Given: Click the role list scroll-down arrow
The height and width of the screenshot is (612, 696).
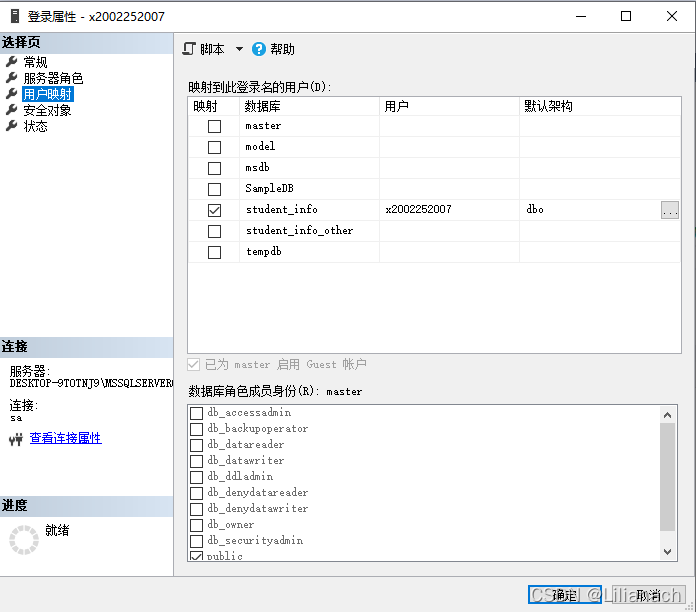Looking at the screenshot, I should [x=667, y=552].
